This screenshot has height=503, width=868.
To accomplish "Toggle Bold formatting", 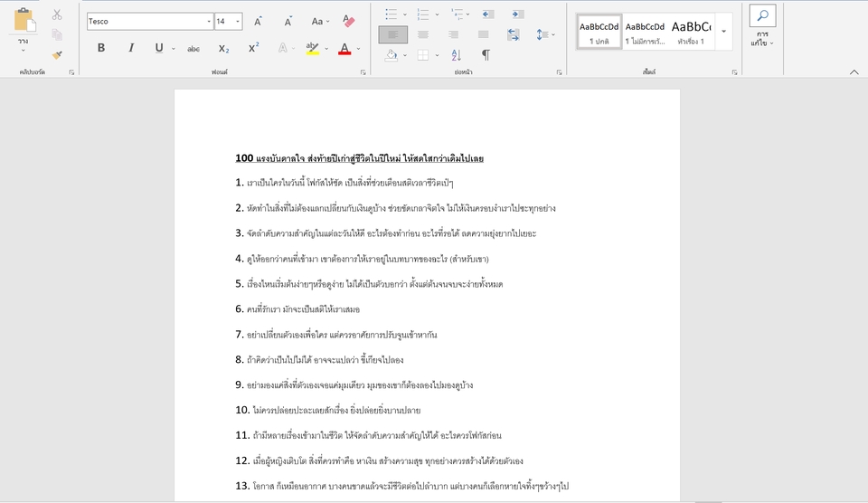I will (100, 48).
